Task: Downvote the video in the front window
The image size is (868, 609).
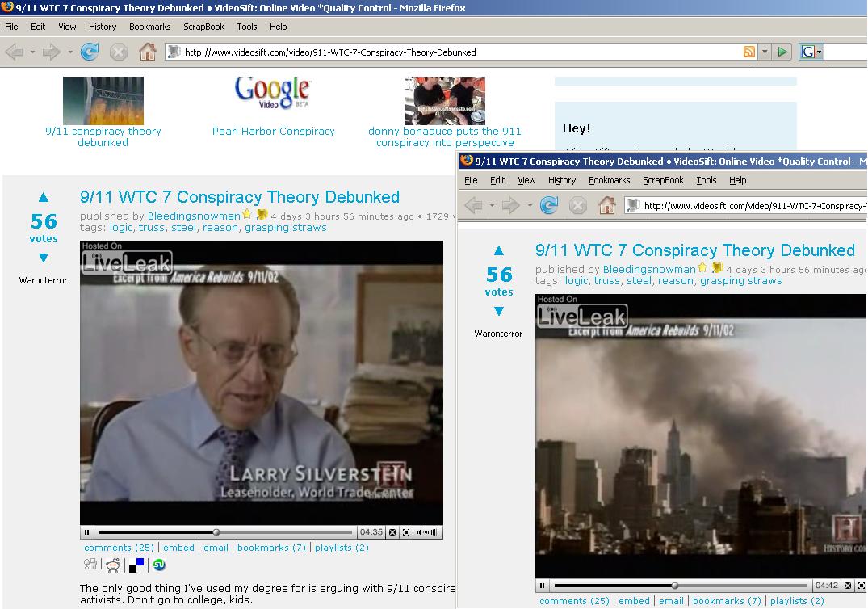Action: click(499, 312)
